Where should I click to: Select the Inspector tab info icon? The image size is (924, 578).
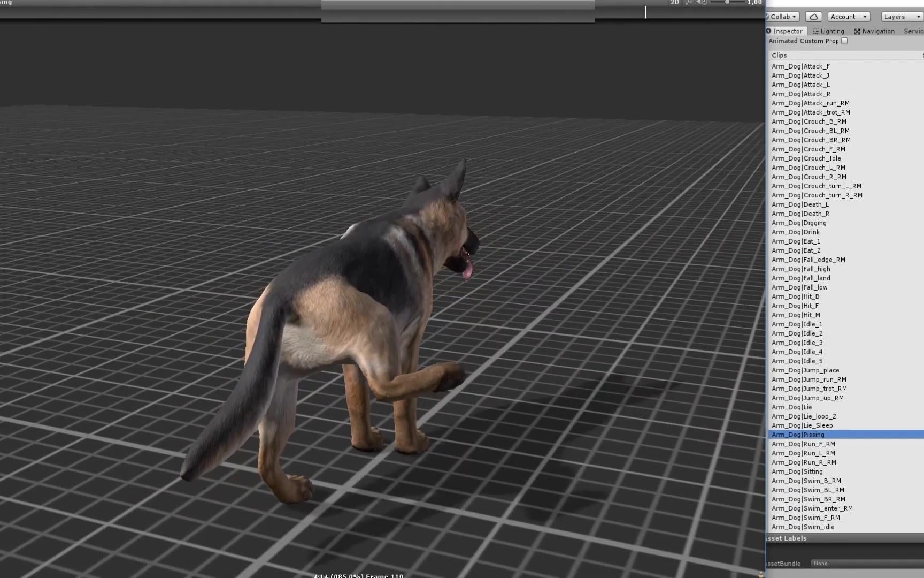pos(770,31)
